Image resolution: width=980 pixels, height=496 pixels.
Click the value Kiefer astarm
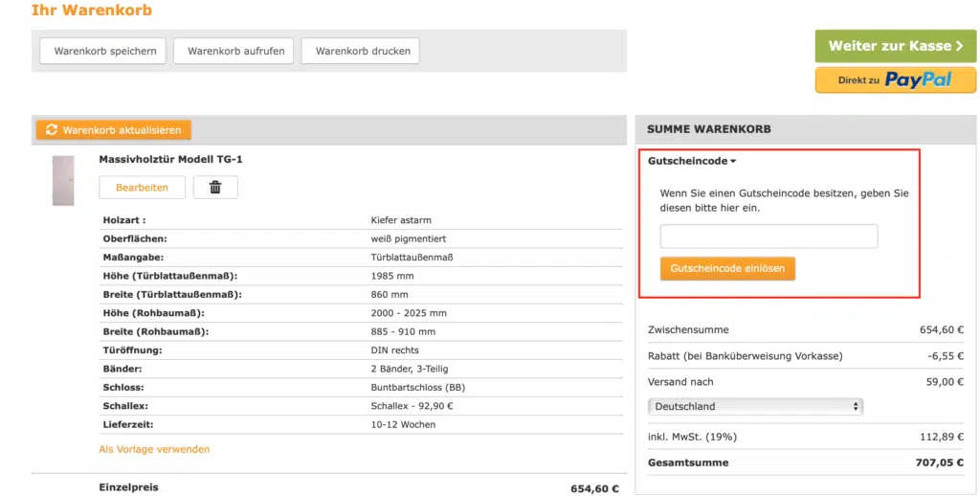tap(401, 220)
